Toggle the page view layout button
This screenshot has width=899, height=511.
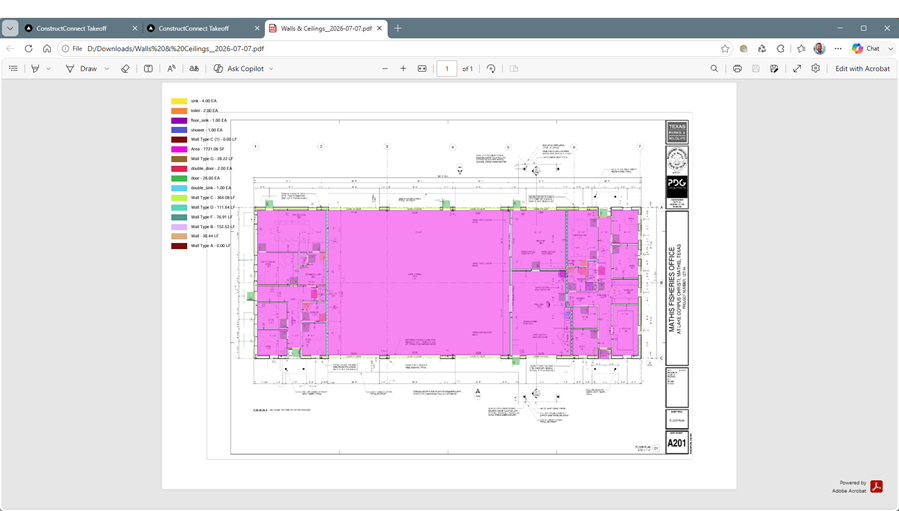[148, 68]
